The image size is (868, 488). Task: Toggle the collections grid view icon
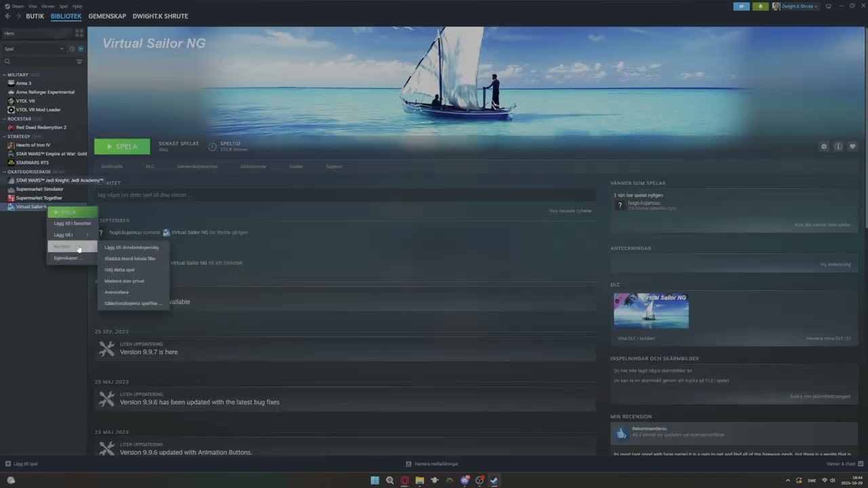click(79, 33)
